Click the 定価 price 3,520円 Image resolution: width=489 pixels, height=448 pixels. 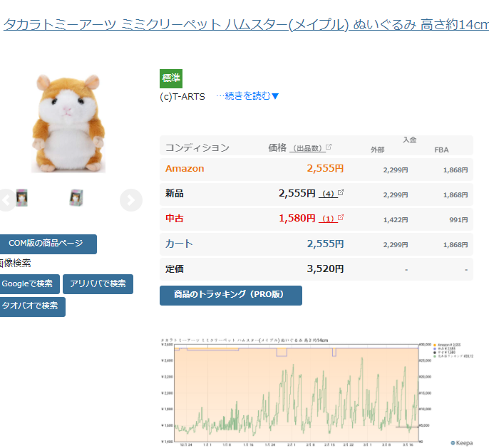325,269
